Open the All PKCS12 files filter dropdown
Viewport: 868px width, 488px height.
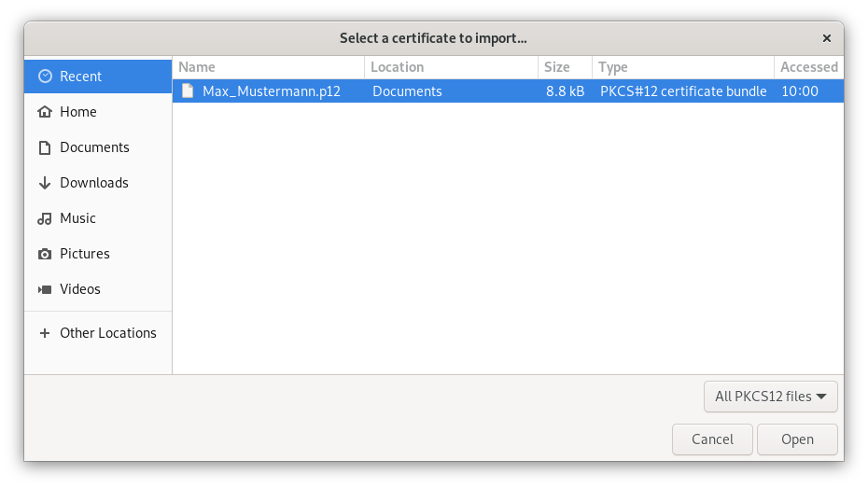(770, 397)
